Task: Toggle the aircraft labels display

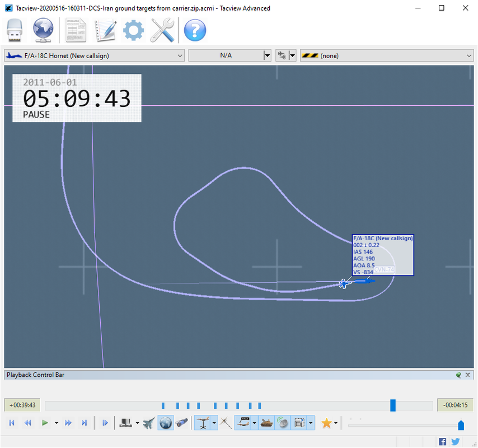Action: 243,423
